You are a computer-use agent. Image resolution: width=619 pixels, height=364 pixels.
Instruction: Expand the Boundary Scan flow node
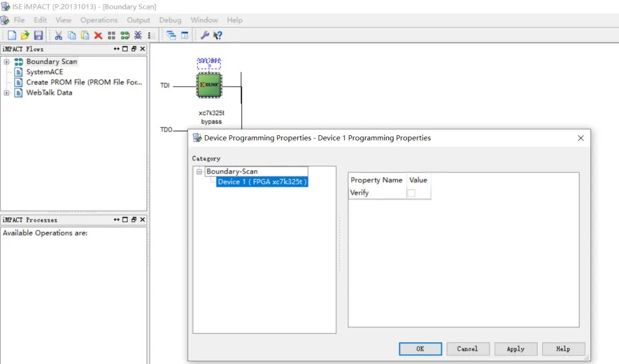[6, 61]
